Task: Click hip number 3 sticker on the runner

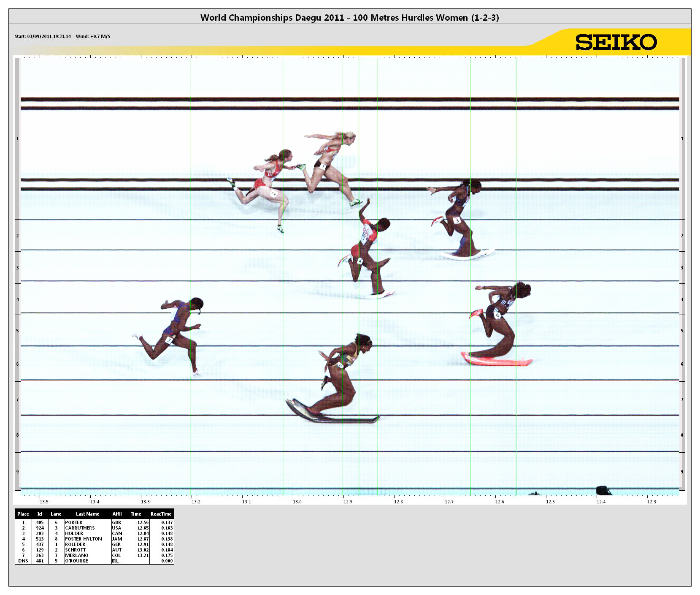Action: [457, 220]
